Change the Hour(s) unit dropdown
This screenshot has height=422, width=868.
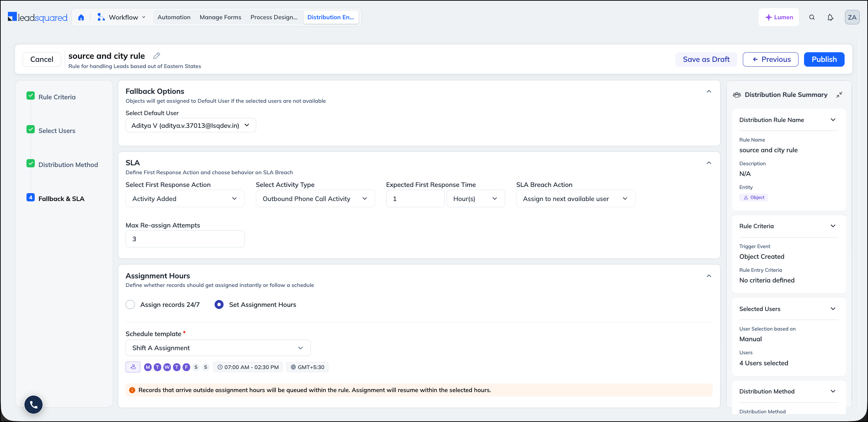[x=476, y=199]
